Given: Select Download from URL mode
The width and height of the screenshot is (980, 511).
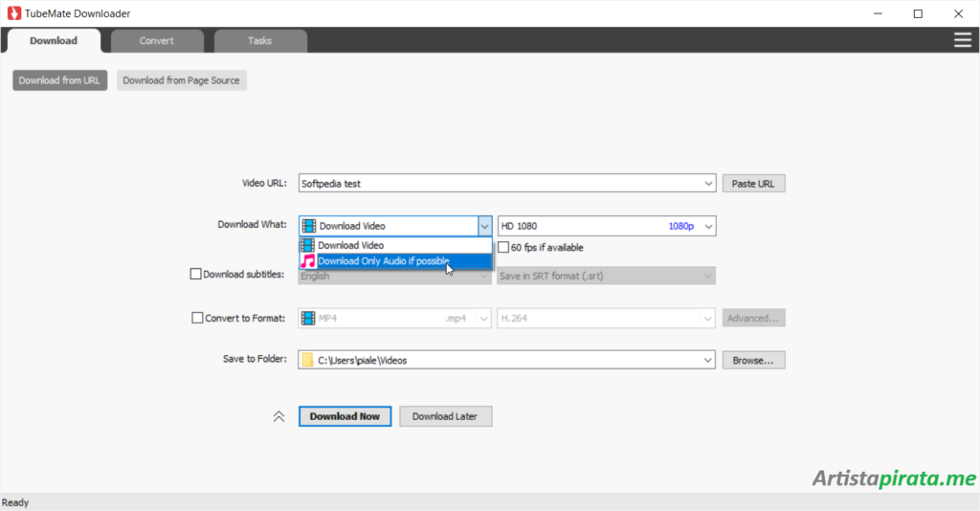Looking at the screenshot, I should 59,80.
